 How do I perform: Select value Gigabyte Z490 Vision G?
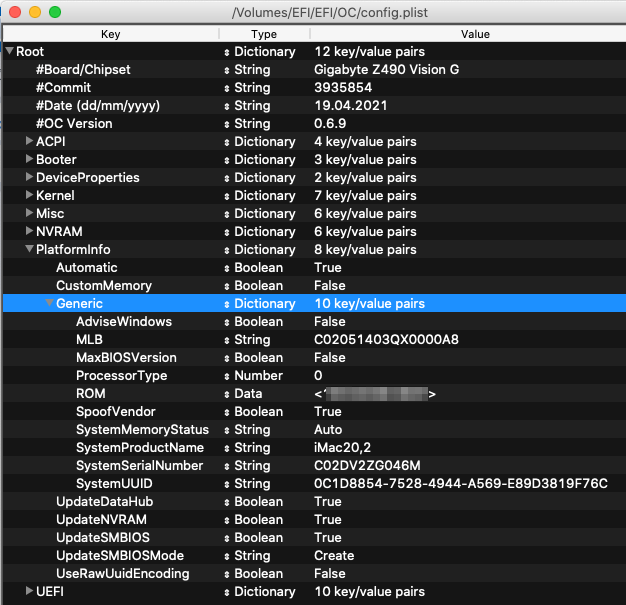pos(386,69)
